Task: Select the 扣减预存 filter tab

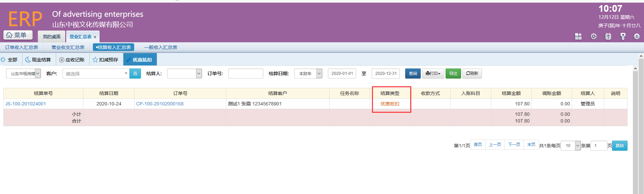Action: pos(106,60)
